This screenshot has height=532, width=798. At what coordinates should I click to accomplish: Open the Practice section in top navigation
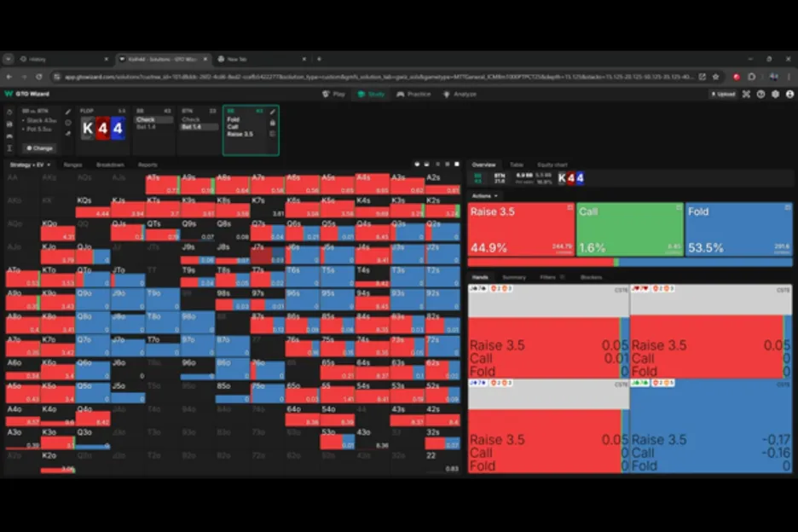[x=413, y=94]
